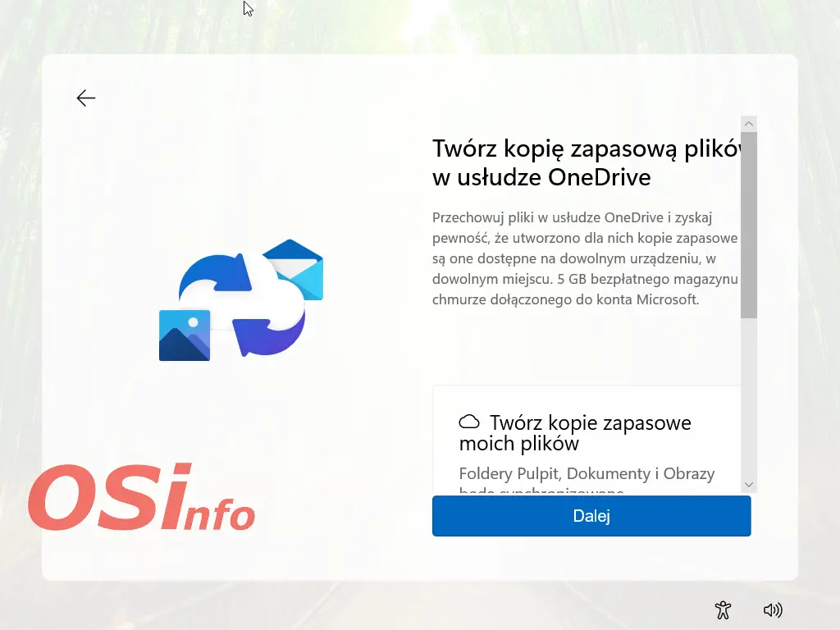This screenshot has height=630, width=840.
Task: Go back using the left arrow
Action: (86, 98)
